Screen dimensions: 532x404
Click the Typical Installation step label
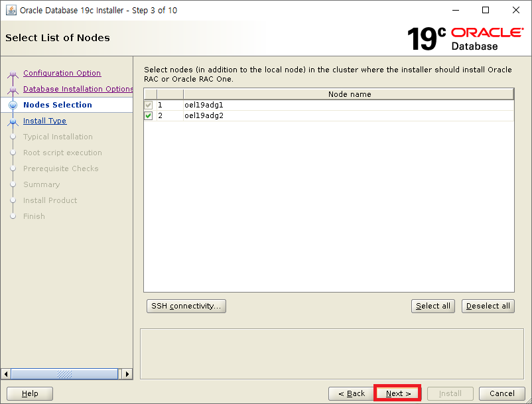[58, 137]
